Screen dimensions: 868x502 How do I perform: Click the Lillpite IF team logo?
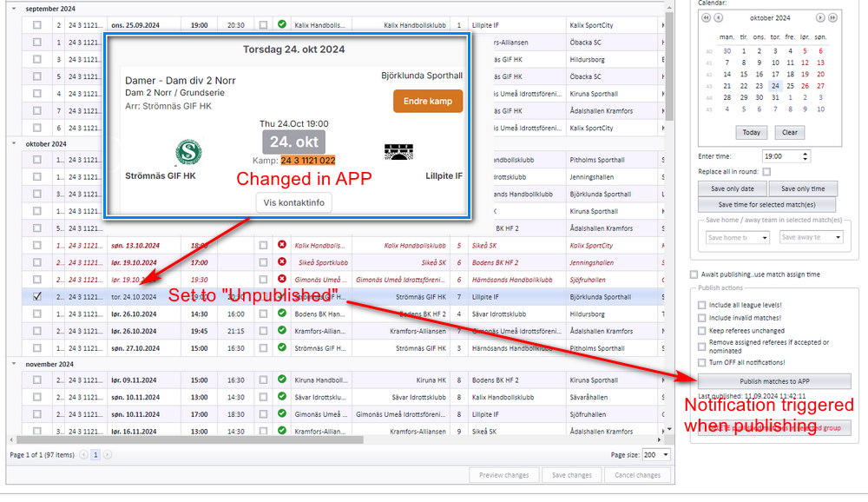[398, 152]
